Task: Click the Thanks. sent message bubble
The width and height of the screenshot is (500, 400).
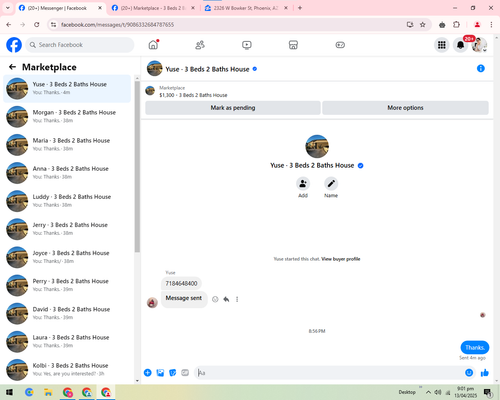Action: click(475, 347)
